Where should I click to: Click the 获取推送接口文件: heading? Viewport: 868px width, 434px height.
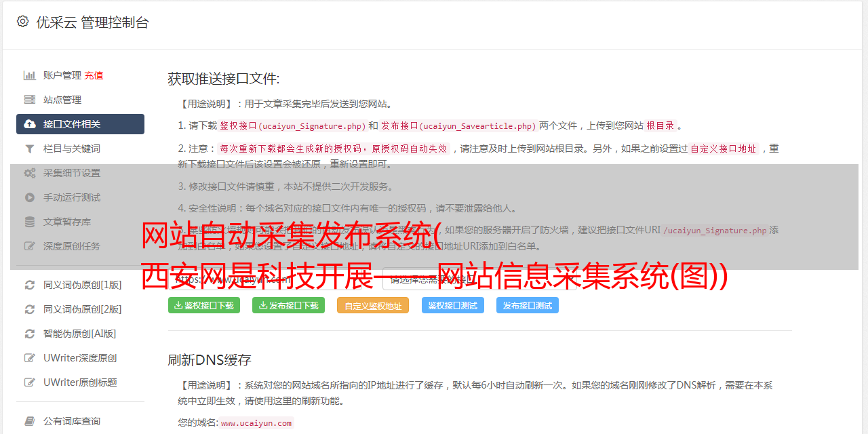tap(224, 79)
